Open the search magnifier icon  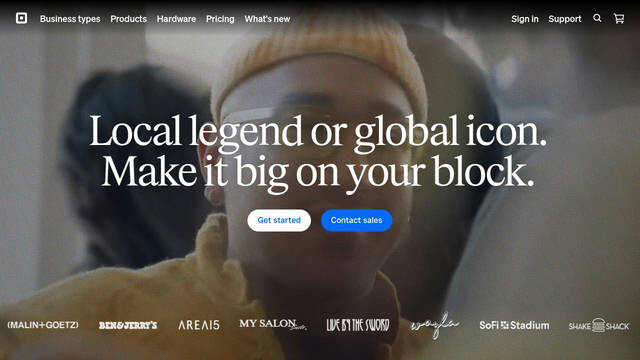(597, 18)
